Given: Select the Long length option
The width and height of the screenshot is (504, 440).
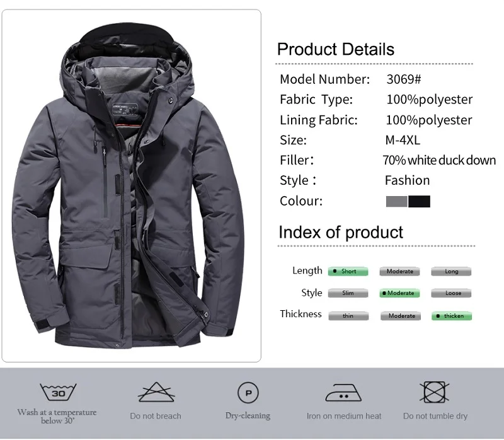Looking at the screenshot, I should pyautogui.click(x=451, y=271).
